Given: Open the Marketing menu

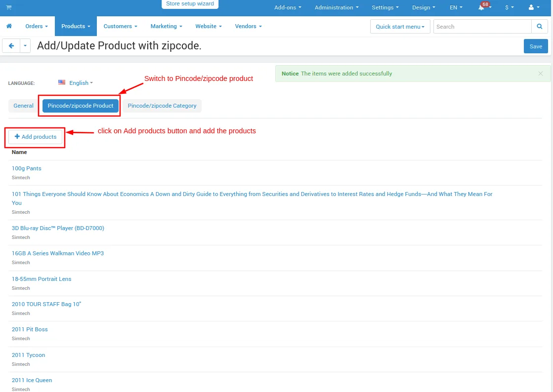Looking at the screenshot, I should point(166,26).
